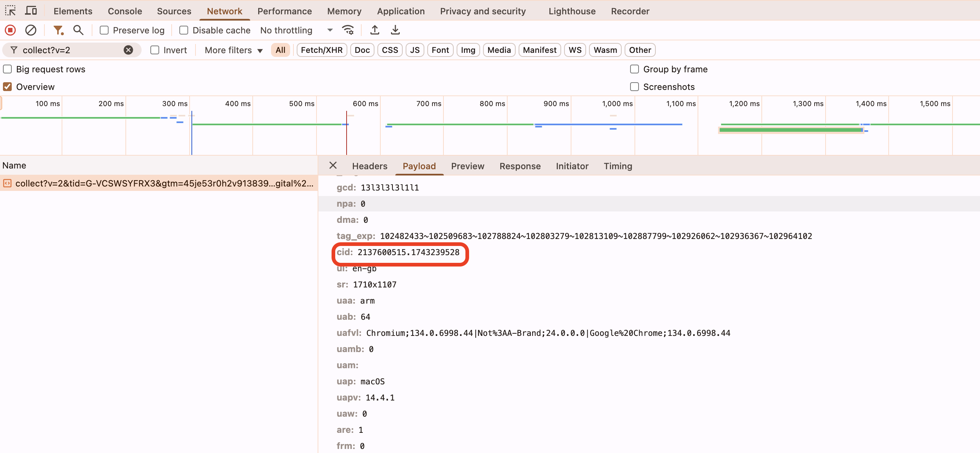Open the Sources panel
The width and height of the screenshot is (980, 453).
click(x=174, y=11)
